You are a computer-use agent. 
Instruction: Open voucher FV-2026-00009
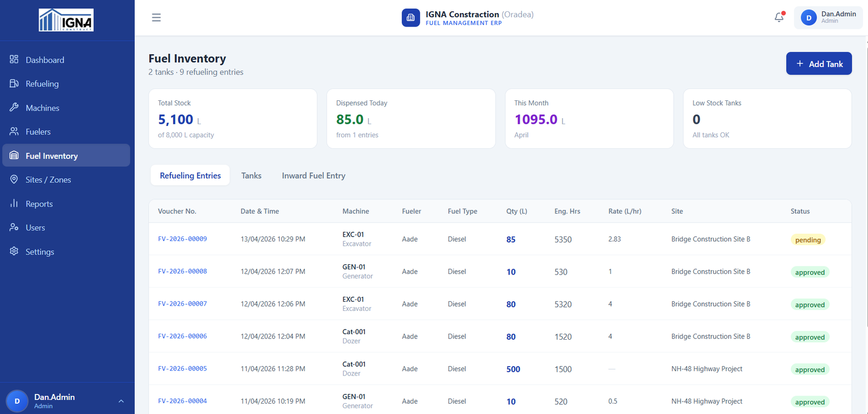click(x=182, y=239)
